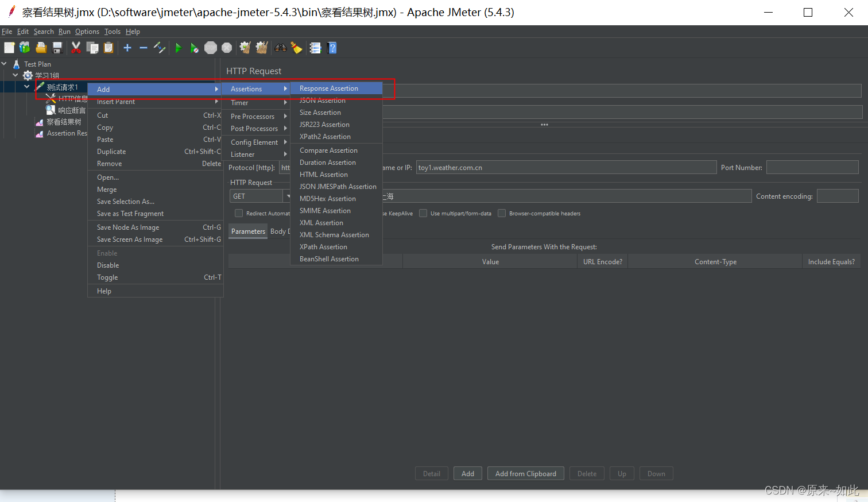Click the Up button
The width and height of the screenshot is (868, 502).
tap(622, 474)
